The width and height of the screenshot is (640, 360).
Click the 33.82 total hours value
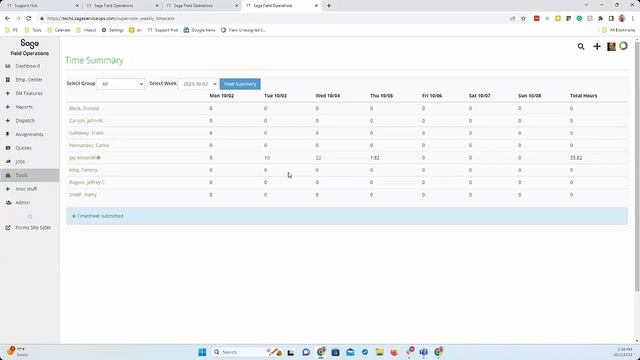pyautogui.click(x=576, y=158)
